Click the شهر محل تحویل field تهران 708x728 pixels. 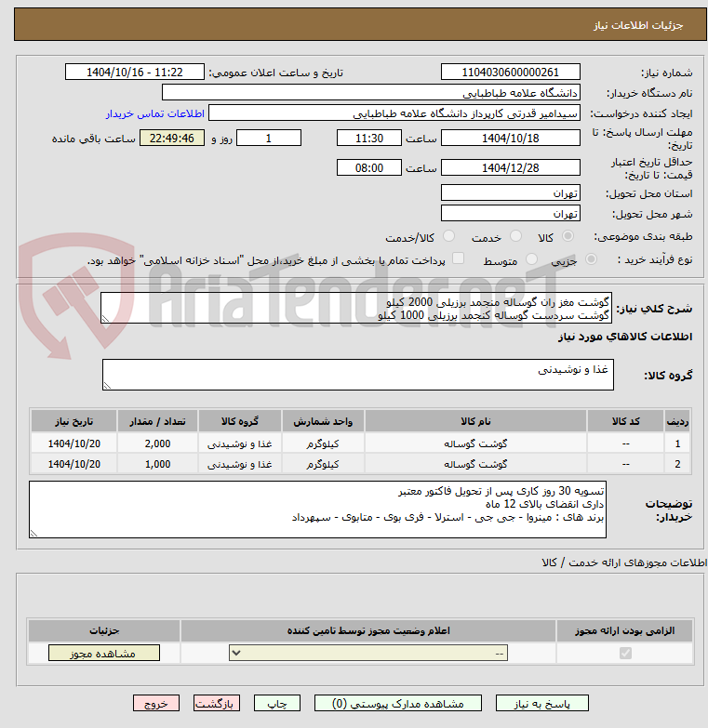point(511,213)
